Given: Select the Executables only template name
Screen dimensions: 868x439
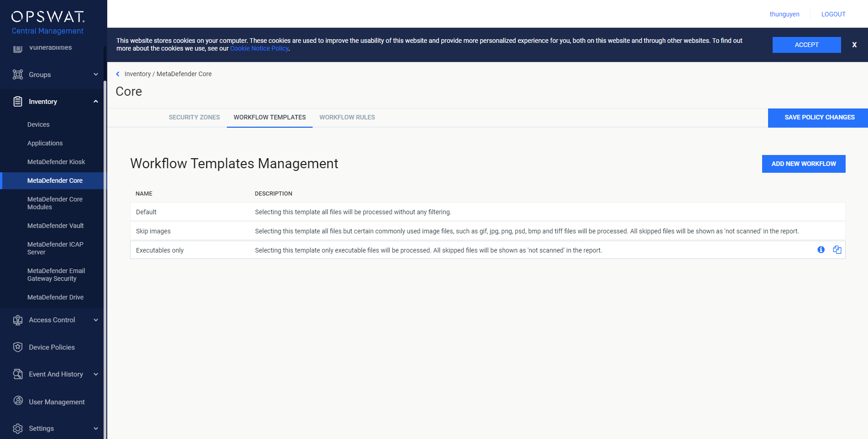Looking at the screenshot, I should point(160,250).
